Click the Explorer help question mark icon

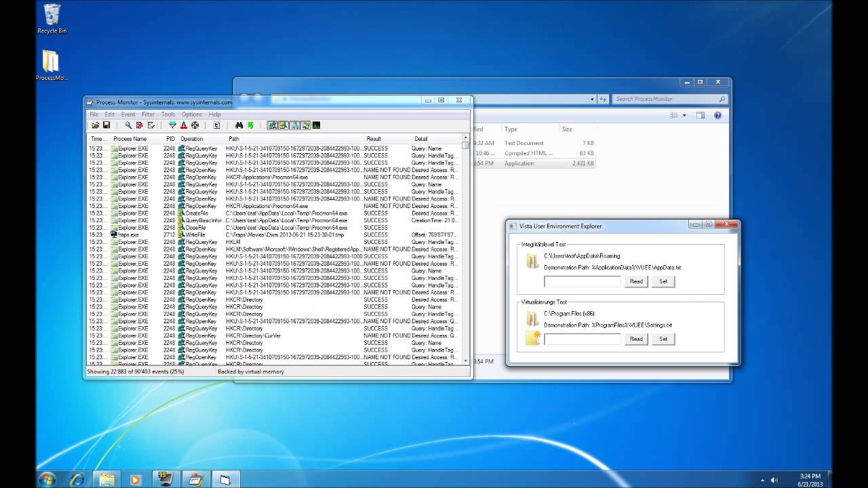click(x=717, y=115)
